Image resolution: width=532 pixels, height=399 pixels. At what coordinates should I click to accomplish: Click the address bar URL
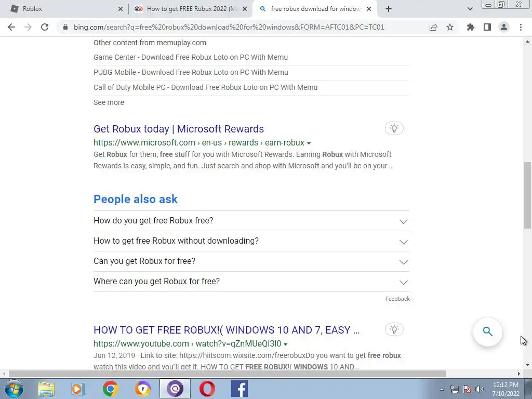pos(229,27)
